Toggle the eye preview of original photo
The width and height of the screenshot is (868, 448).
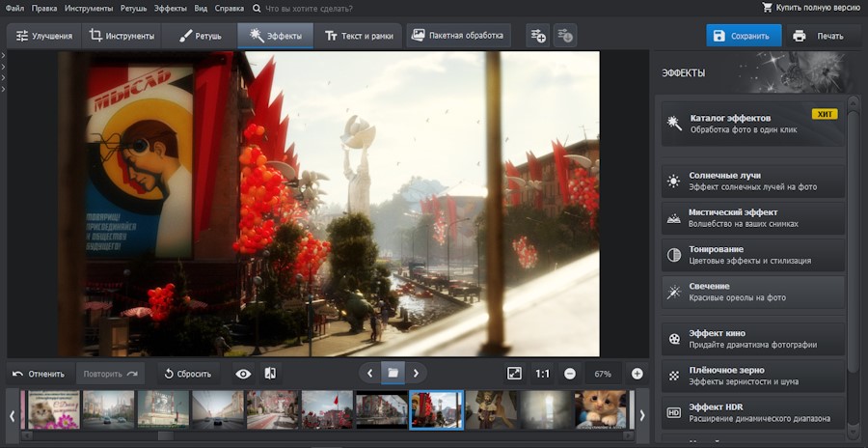pos(243,374)
